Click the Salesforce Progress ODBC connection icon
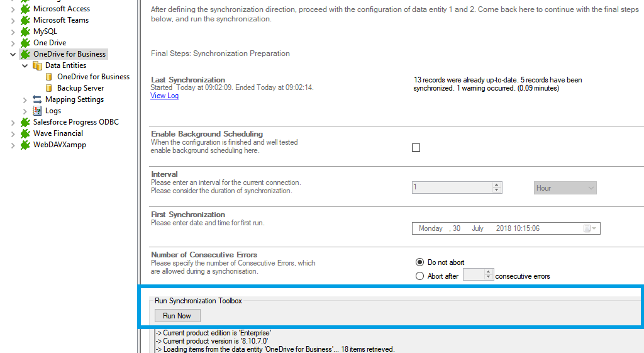 (x=25, y=122)
